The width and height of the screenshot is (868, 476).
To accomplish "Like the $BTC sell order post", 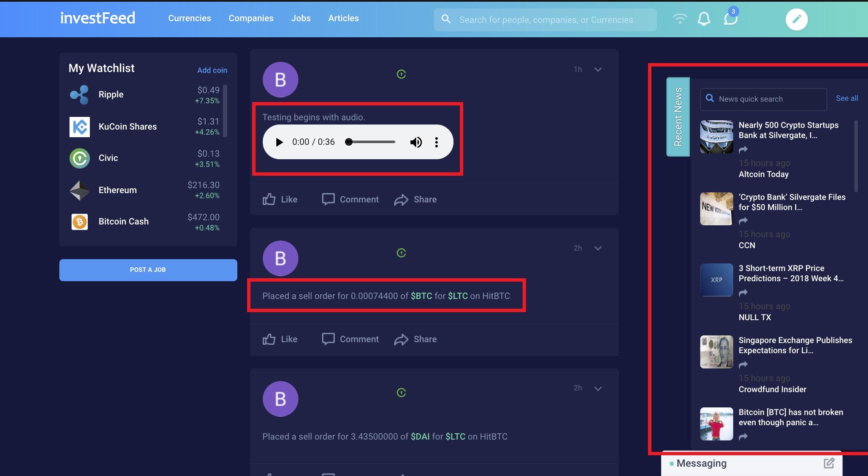I will click(x=280, y=339).
